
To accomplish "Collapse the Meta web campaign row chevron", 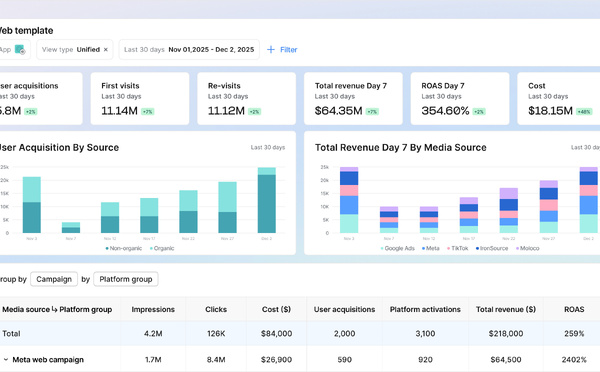I will (x=6, y=359).
